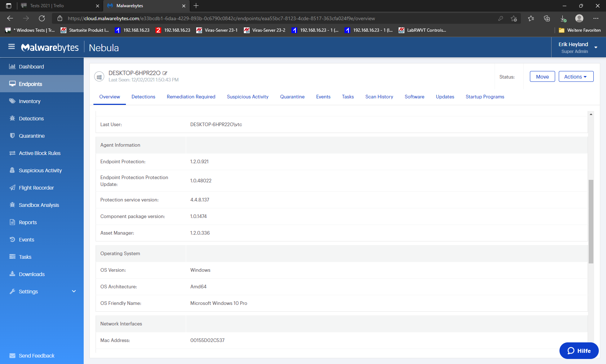Open the Downloads section in sidebar

tap(32, 274)
